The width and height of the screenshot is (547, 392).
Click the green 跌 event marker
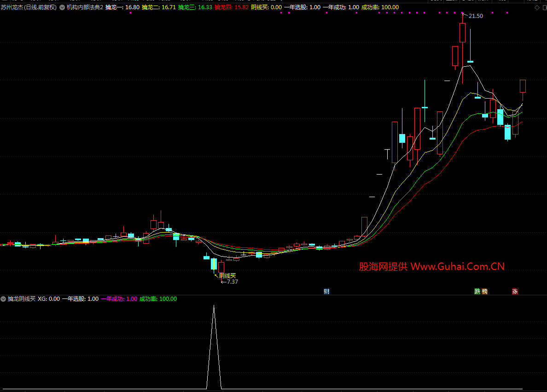click(477, 292)
